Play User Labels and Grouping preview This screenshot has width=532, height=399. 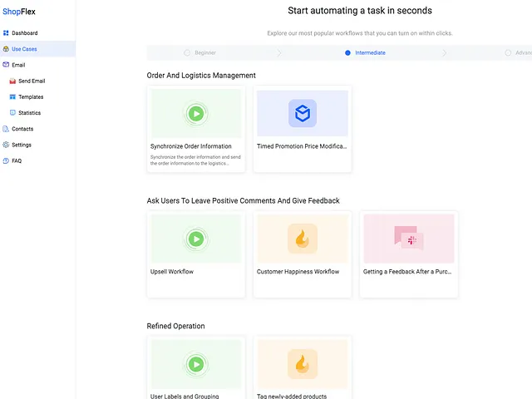tap(196, 364)
